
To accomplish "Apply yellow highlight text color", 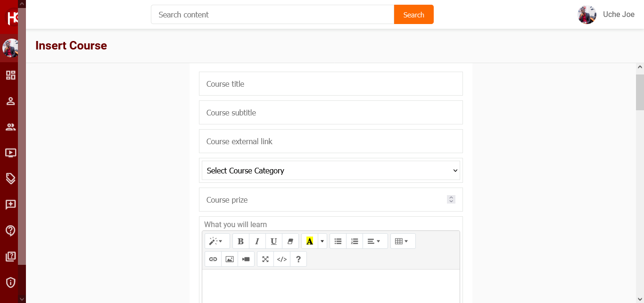I will click(310, 241).
